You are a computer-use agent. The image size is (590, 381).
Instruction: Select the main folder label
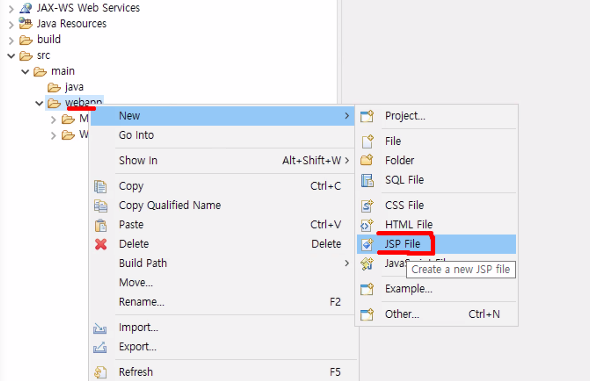[x=63, y=71]
